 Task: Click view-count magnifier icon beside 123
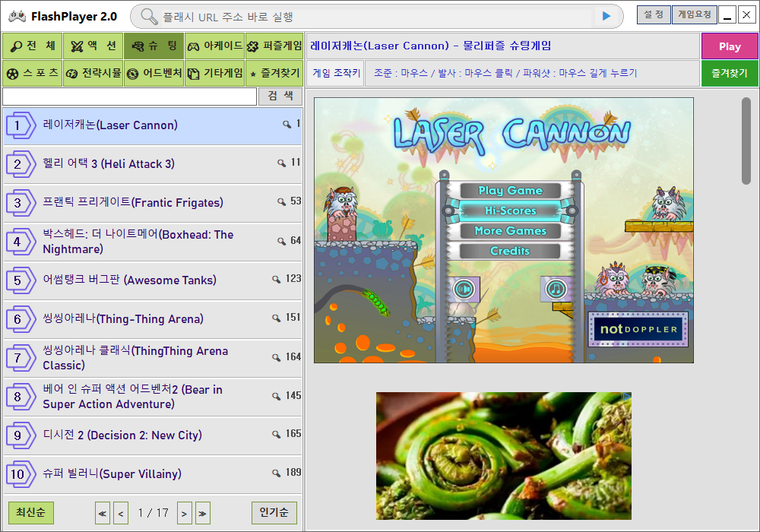276,279
